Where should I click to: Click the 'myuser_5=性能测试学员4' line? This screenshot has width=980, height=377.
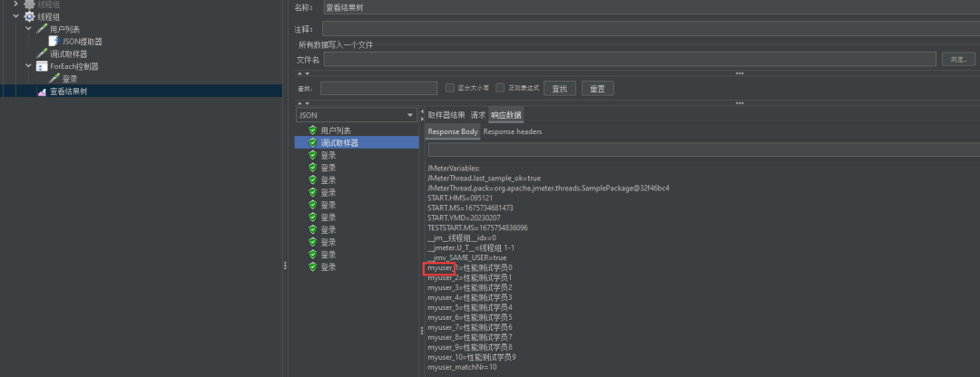tap(470, 308)
